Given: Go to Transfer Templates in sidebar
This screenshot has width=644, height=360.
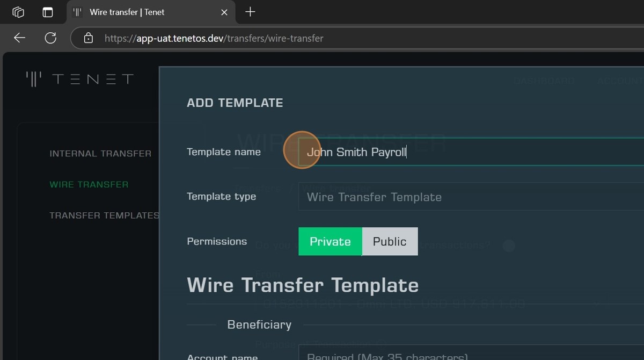Looking at the screenshot, I should click(104, 215).
